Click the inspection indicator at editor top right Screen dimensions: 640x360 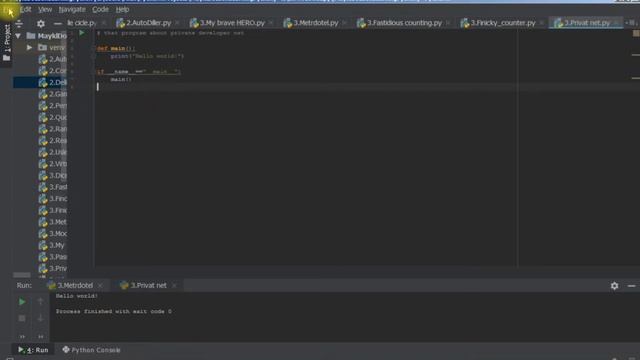(x=636, y=33)
